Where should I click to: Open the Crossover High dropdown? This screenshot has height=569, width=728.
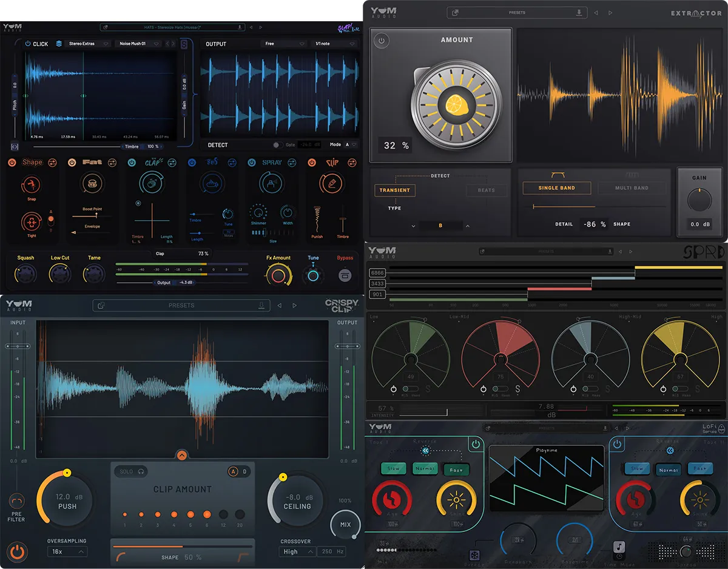pos(297,551)
